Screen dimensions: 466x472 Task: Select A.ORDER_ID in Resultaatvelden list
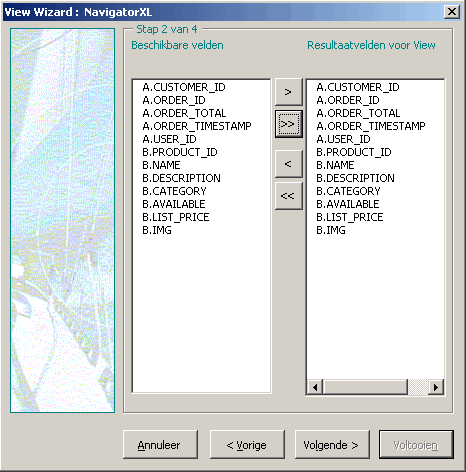point(348,100)
